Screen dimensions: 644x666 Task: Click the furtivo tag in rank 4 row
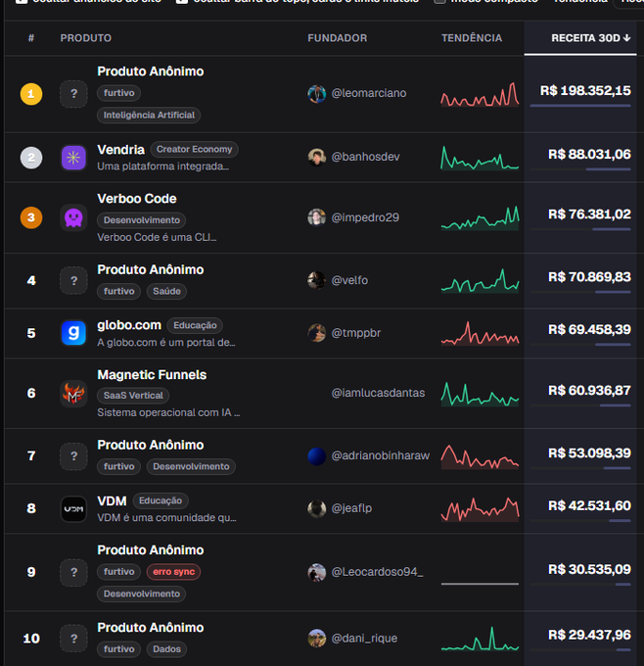click(x=118, y=292)
